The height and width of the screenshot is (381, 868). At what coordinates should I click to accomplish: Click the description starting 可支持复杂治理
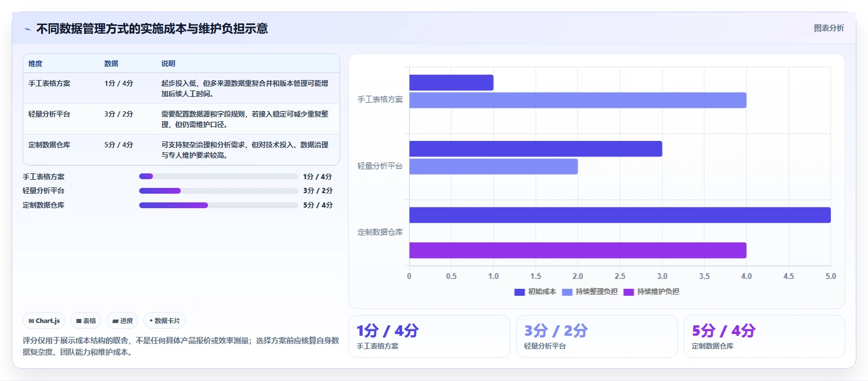[x=245, y=150]
